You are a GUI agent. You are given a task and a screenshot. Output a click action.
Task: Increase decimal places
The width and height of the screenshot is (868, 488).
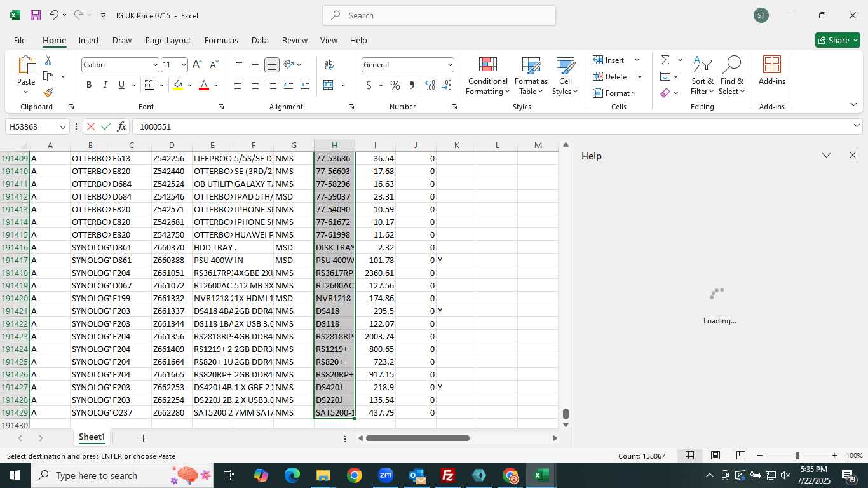tap(430, 85)
